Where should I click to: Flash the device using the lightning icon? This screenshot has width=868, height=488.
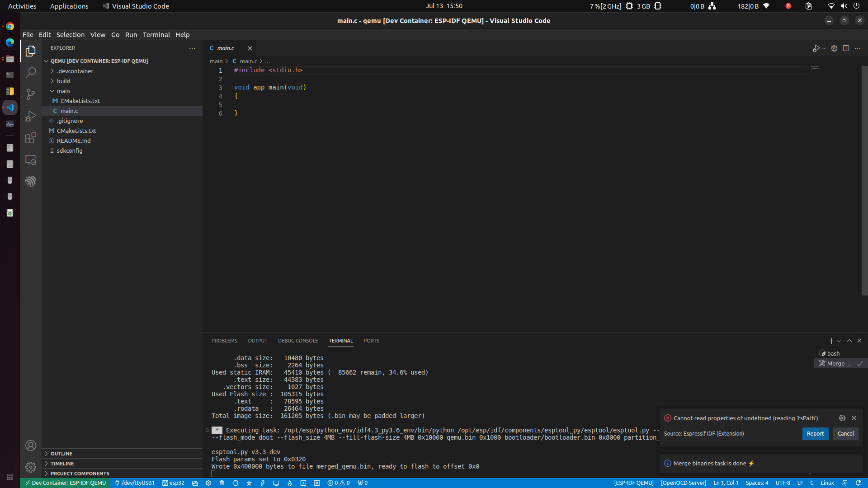point(263,483)
